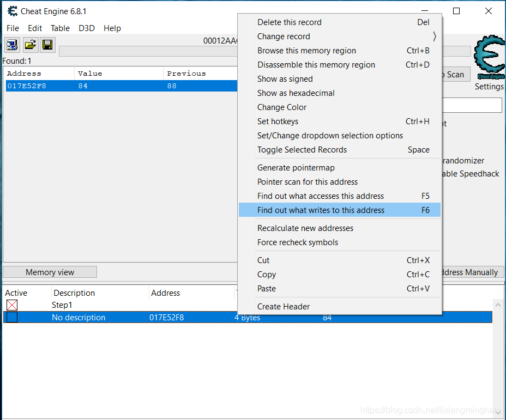Select Recalculate new addresses
Screen dimensions: 506x420
(340, 228)
